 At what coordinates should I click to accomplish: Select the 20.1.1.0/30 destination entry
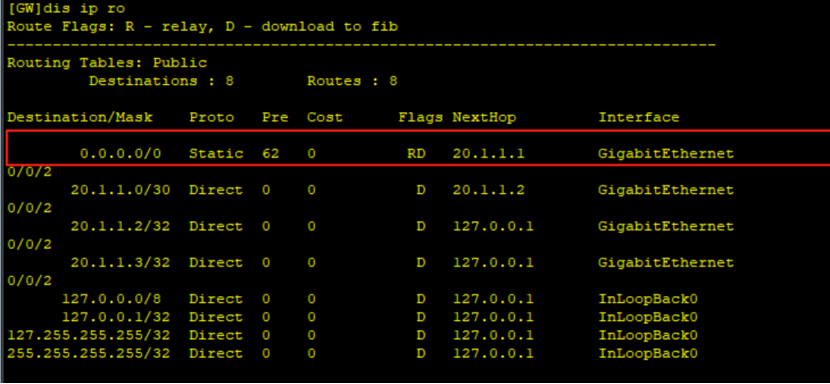[x=121, y=190]
